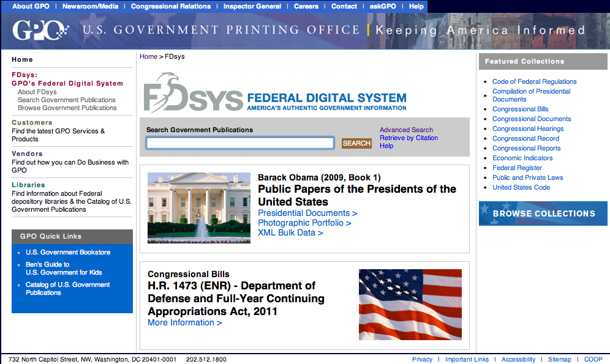Open the Customers section heading
Viewport: 610px width, 364px height.
tap(32, 122)
